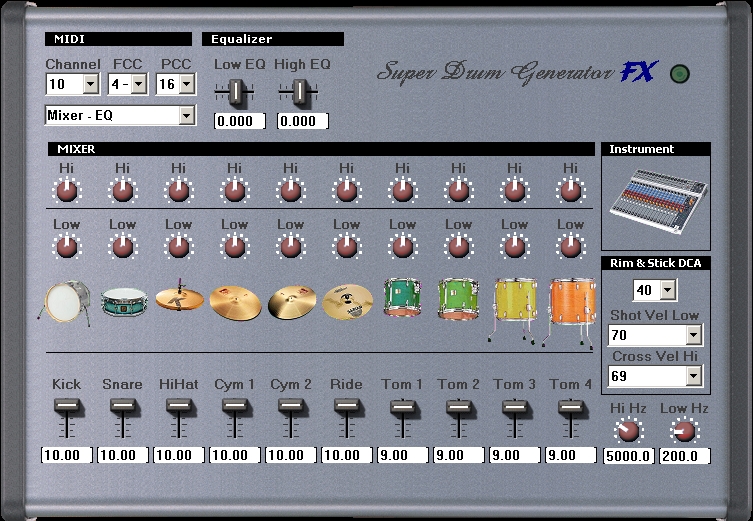Click the Tom 2 level value field
Screen dimensions: 753x521
[x=459, y=455]
